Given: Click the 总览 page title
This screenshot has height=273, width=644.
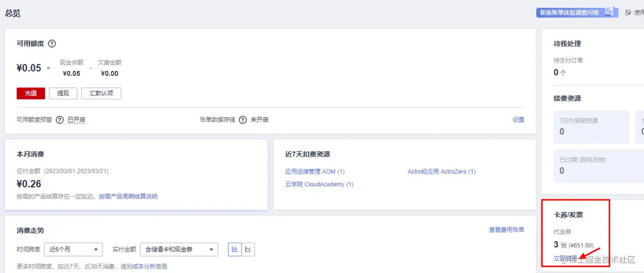Looking at the screenshot, I should click(13, 13).
